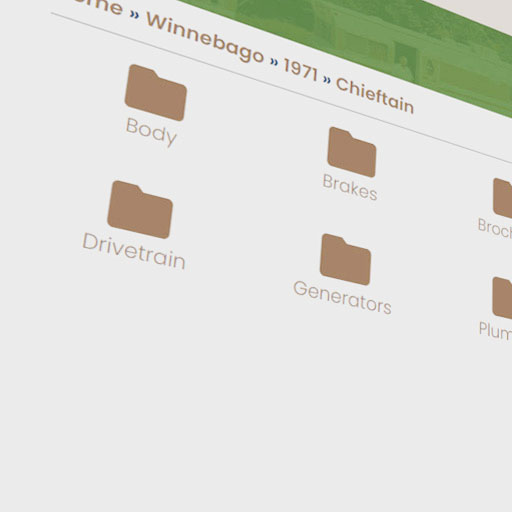Go to Winnebago in the breadcrumb

(205, 38)
